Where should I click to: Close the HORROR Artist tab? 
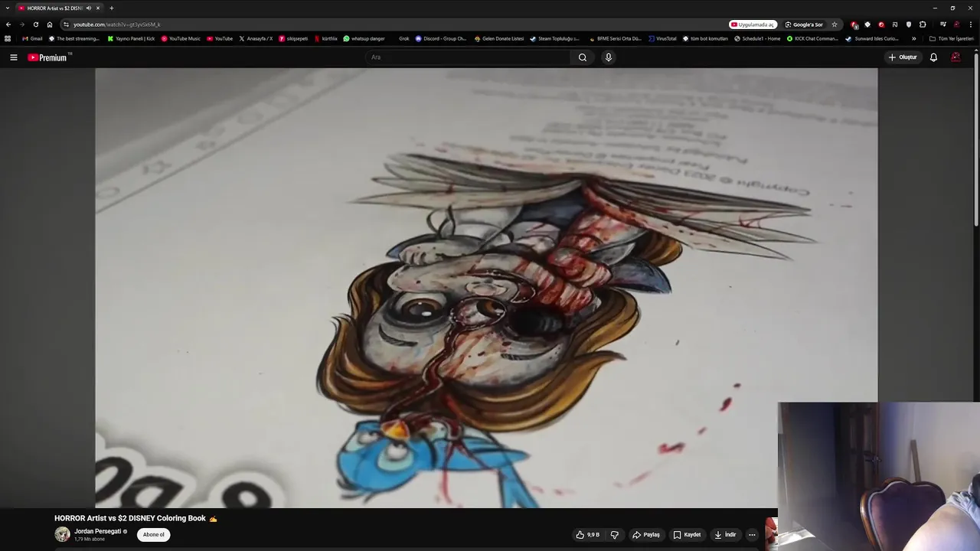(98, 8)
